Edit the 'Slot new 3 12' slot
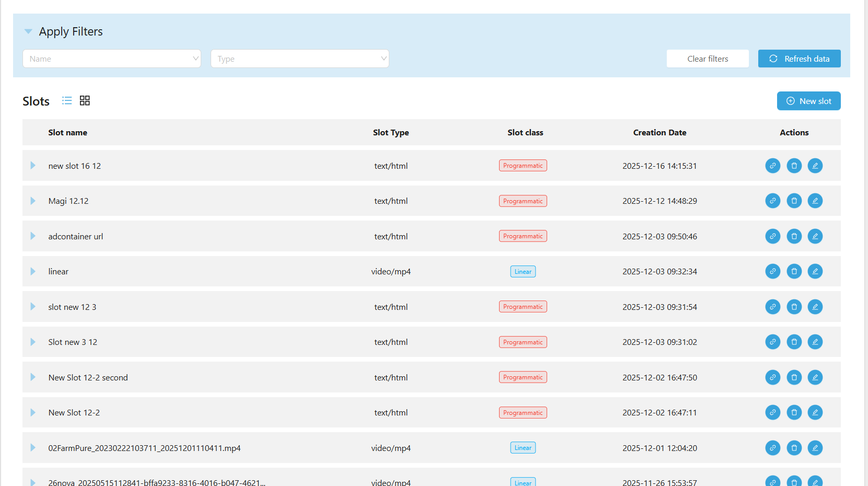The image size is (868, 486). coord(815,342)
